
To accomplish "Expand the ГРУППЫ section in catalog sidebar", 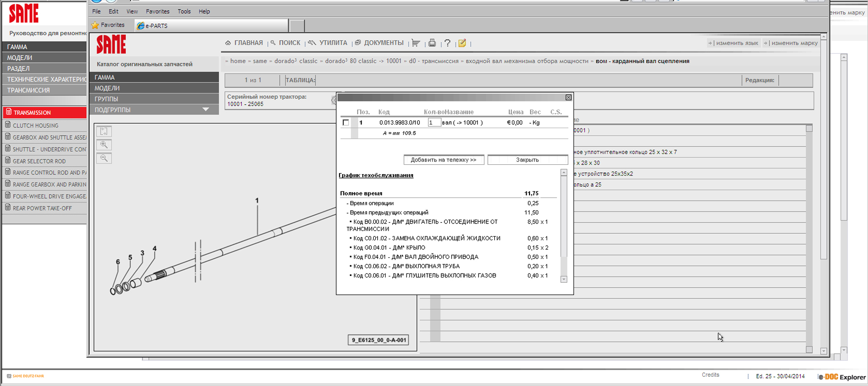I will 106,99.
